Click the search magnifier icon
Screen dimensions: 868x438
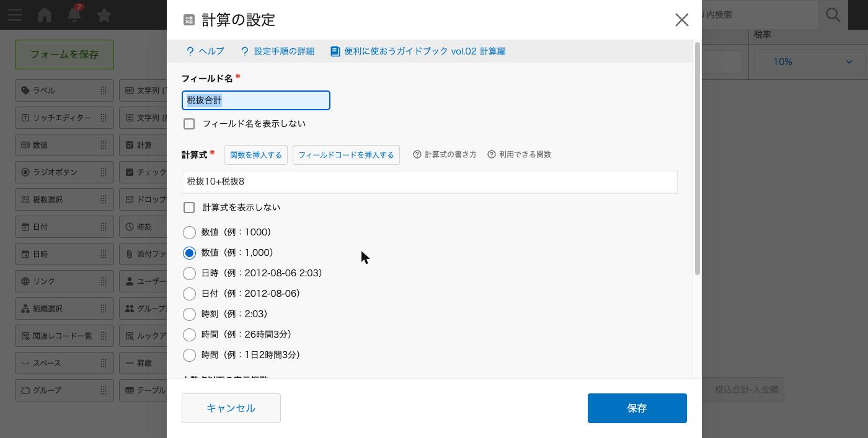(833, 14)
